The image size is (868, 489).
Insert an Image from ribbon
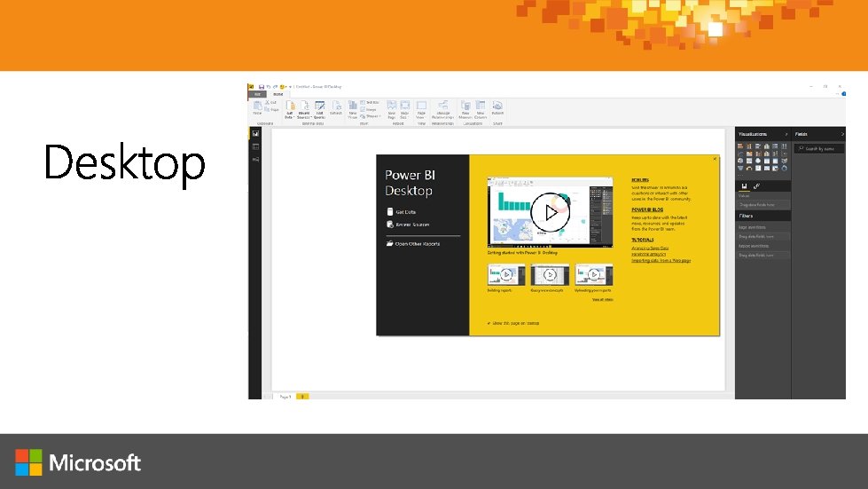point(368,110)
